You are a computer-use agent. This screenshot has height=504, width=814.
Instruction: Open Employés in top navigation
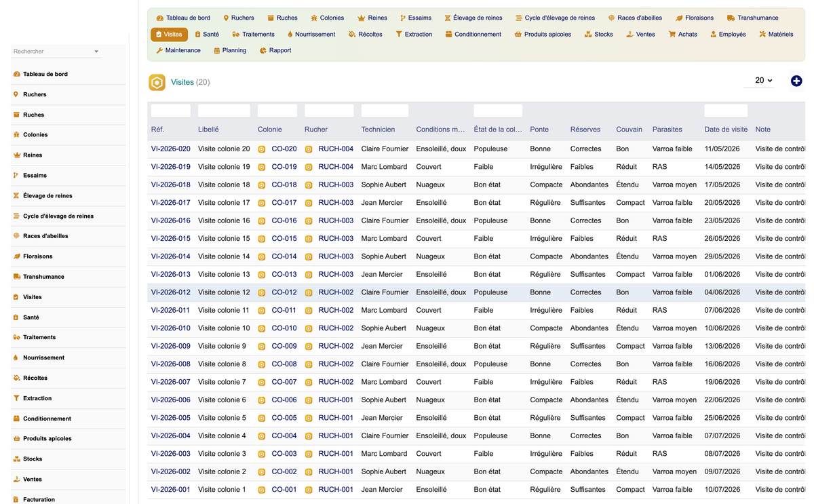(728, 34)
